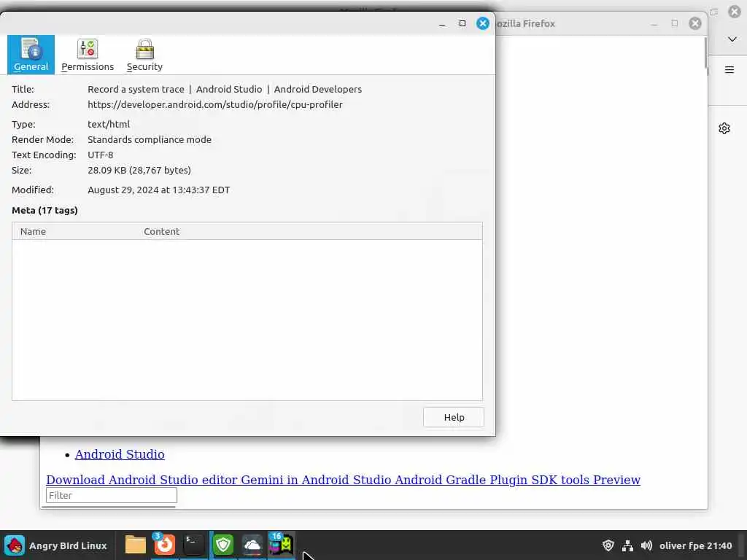This screenshot has width=747, height=560.
Task: Switch to the General tab in Page Info
Action: click(31, 55)
